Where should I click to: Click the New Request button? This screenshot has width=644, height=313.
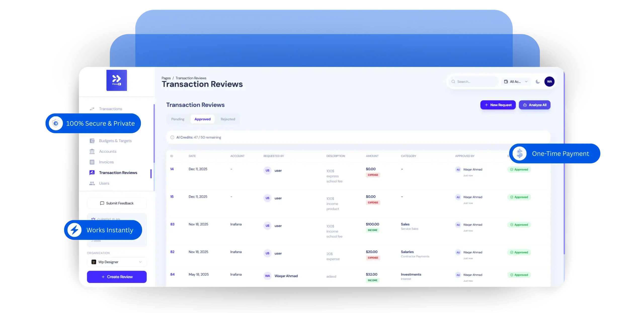coord(498,105)
